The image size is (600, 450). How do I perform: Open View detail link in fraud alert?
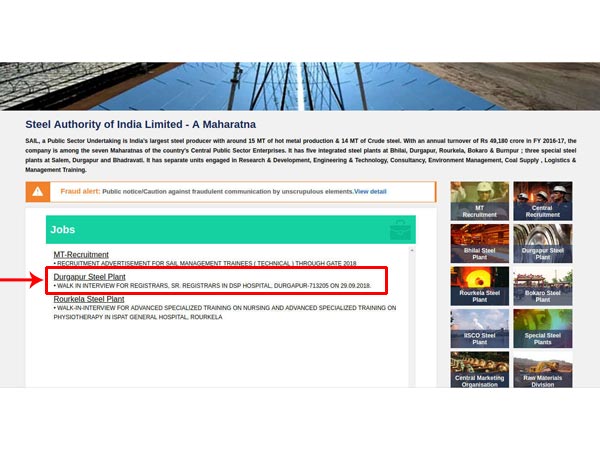point(370,191)
